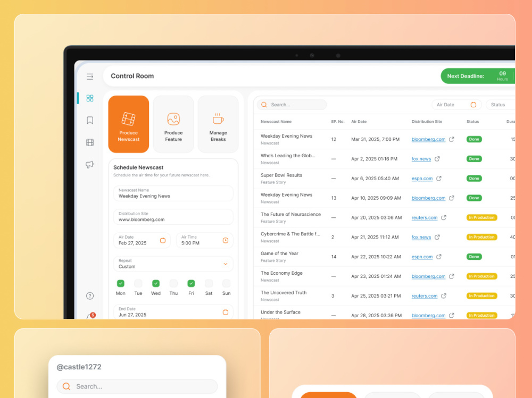Open fox.news link in Who's Leading row
This screenshot has width=532, height=398.
tap(421, 159)
